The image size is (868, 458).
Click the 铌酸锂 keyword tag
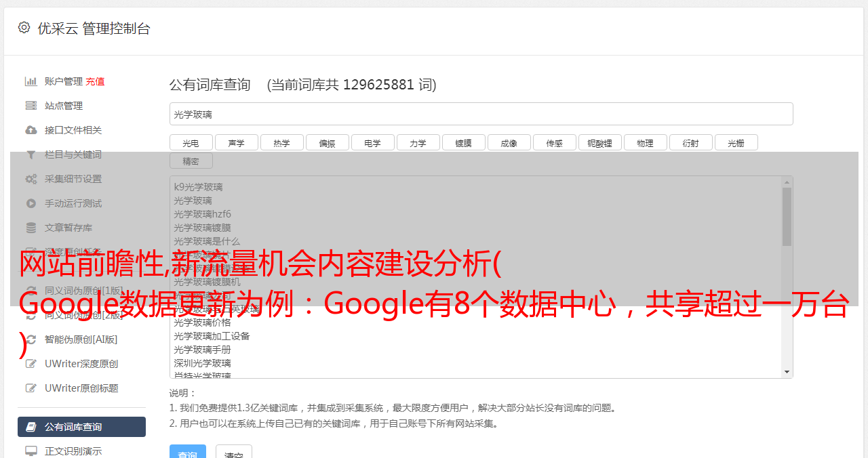pos(599,142)
